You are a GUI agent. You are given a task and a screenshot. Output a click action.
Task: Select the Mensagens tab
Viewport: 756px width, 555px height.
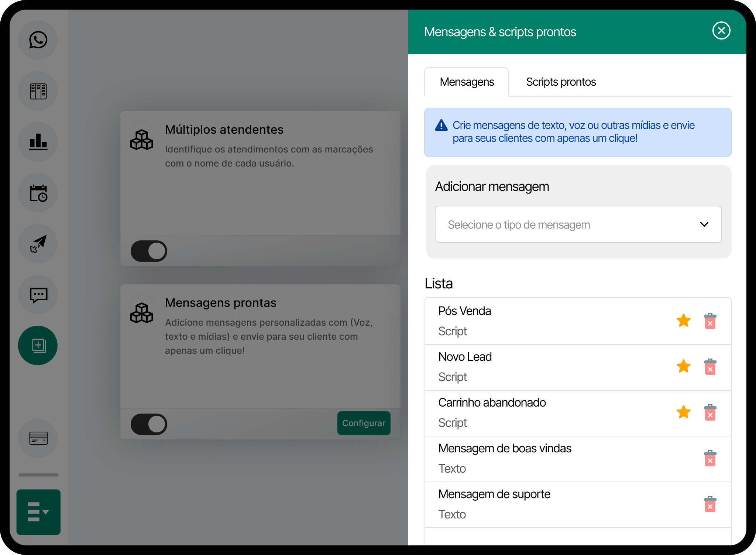(466, 82)
